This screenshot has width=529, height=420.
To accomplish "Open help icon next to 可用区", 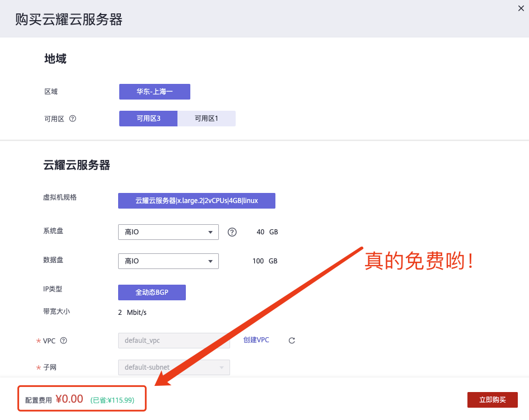I will coord(73,119).
